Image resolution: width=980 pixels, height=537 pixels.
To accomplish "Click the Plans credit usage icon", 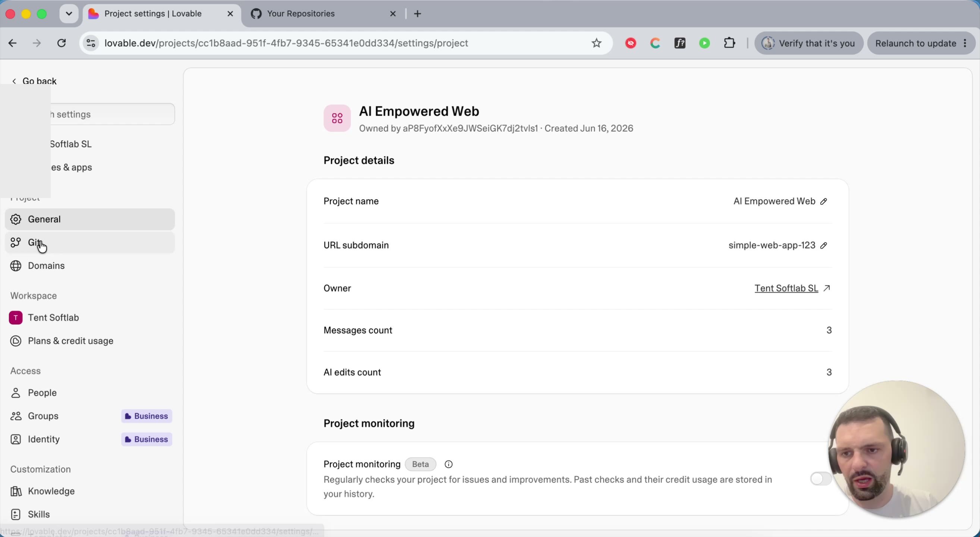I will (x=16, y=341).
